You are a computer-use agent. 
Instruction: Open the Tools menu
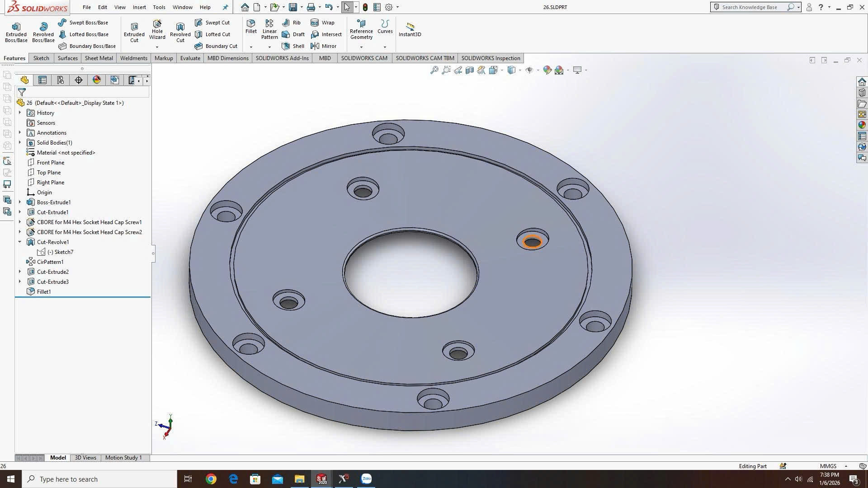tap(159, 7)
